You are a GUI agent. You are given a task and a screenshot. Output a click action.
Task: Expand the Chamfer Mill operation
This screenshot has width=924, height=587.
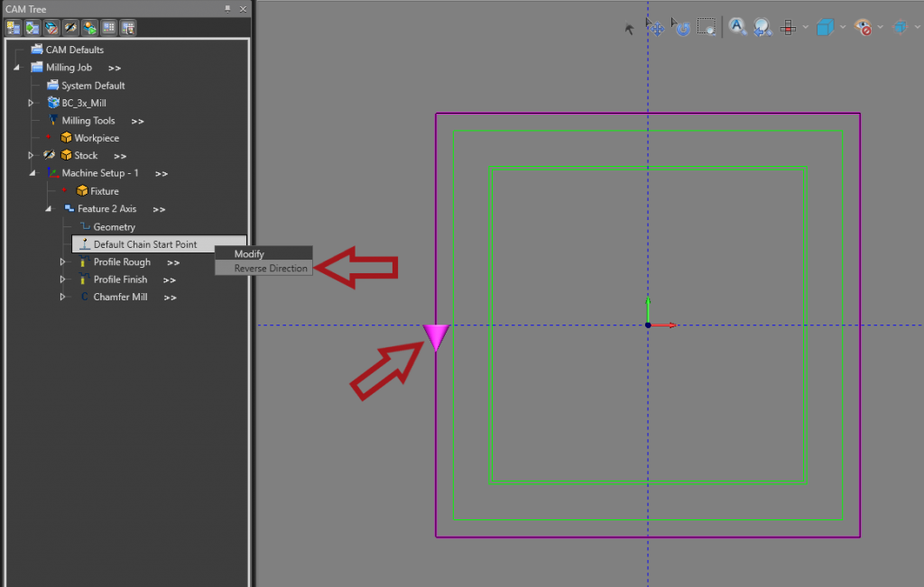63,297
